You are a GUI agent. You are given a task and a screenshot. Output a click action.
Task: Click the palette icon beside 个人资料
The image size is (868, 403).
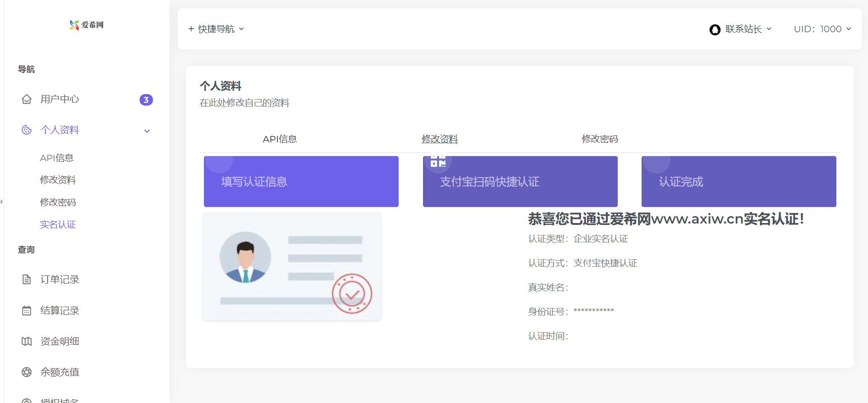tap(27, 130)
